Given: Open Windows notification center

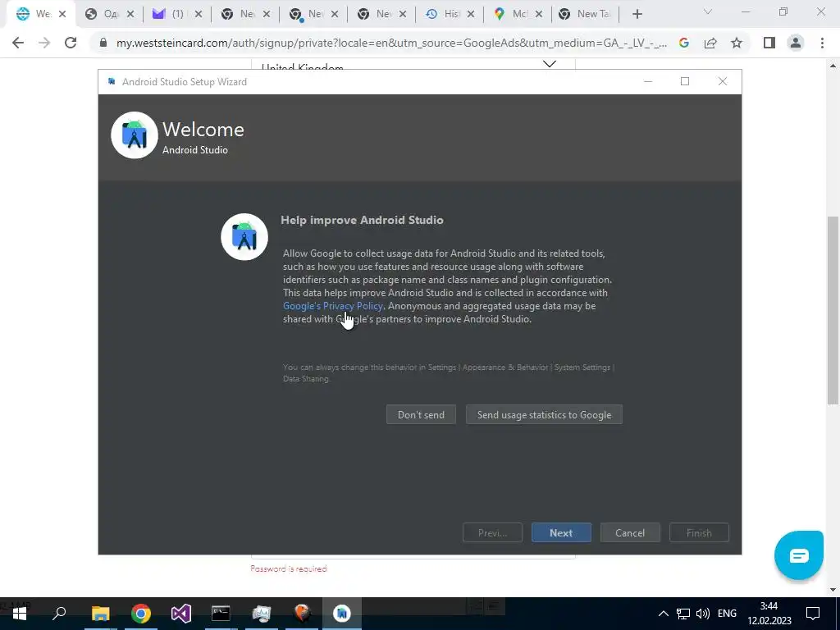Looking at the screenshot, I should [813, 614].
